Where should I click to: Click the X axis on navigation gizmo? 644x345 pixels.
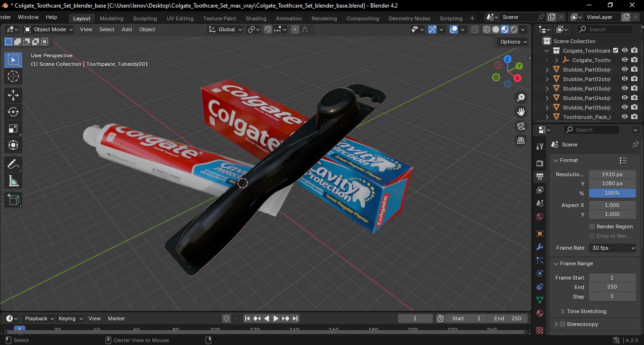pyautogui.click(x=518, y=78)
